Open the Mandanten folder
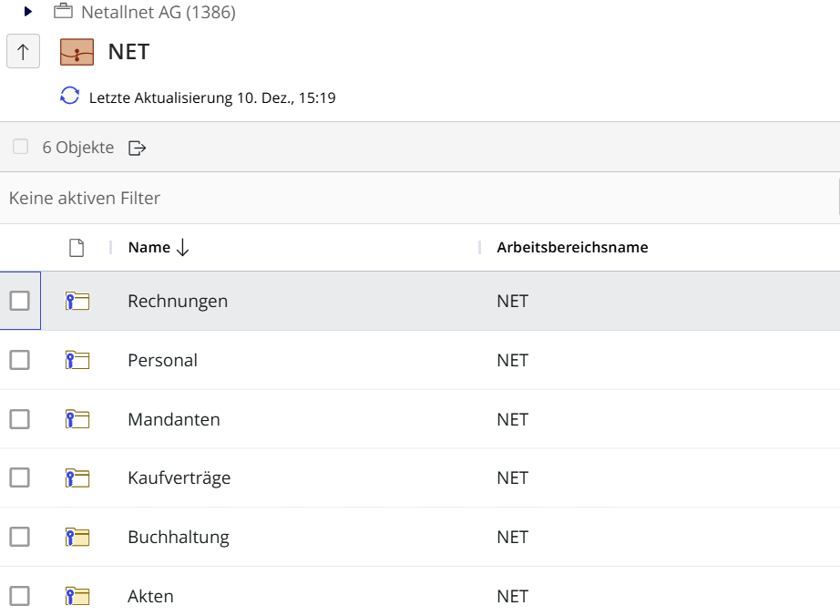The width and height of the screenshot is (840, 616). click(x=173, y=420)
